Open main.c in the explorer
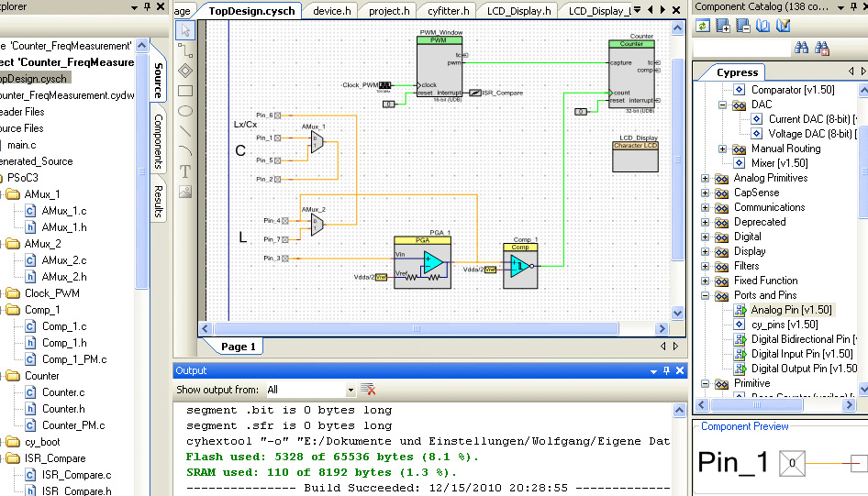 (x=22, y=145)
